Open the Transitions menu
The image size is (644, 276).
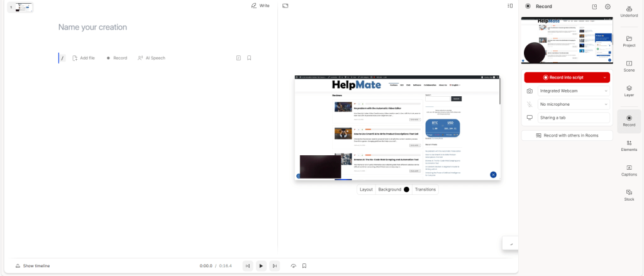[425, 189]
